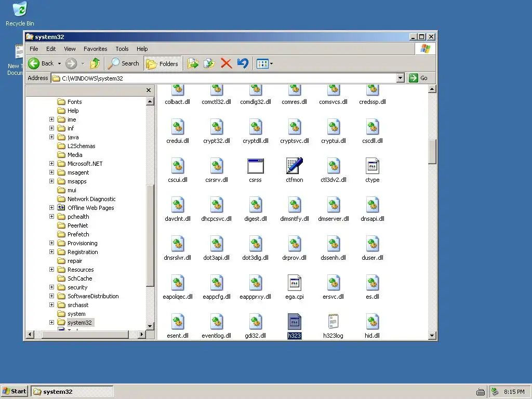
Task: Click the Copy To toolbar icon
Action: (209, 63)
